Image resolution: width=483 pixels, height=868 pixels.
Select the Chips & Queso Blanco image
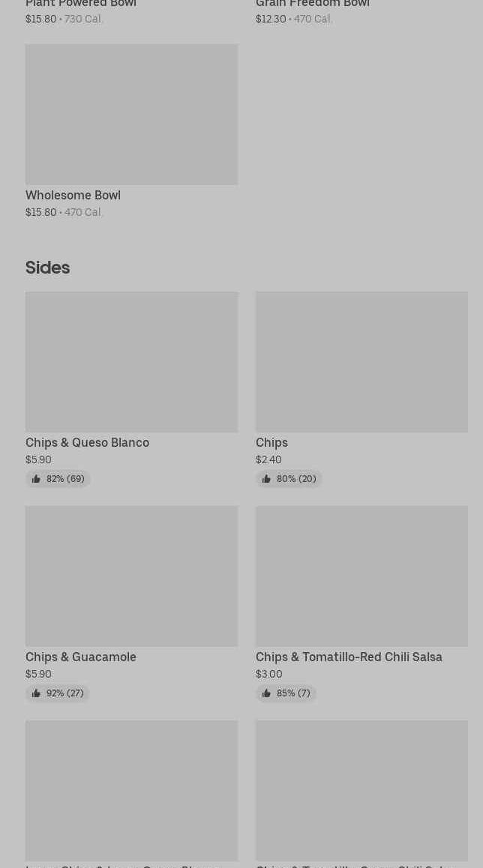pyautogui.click(x=131, y=361)
